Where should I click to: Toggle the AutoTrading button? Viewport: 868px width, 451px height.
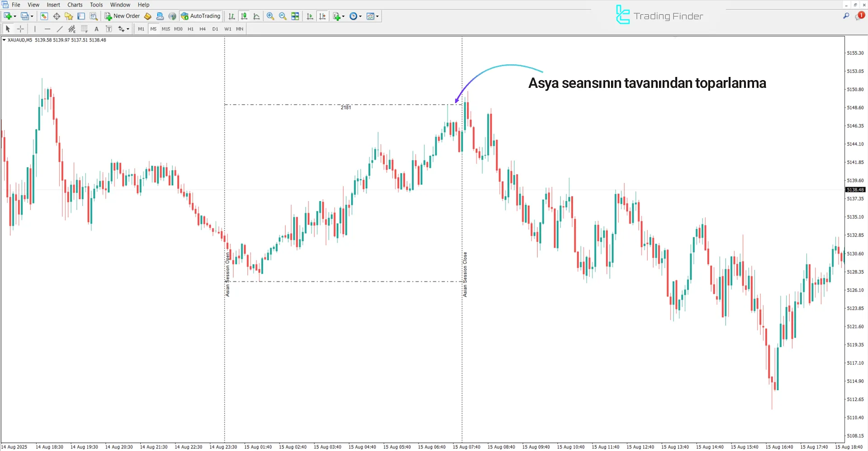pos(200,16)
